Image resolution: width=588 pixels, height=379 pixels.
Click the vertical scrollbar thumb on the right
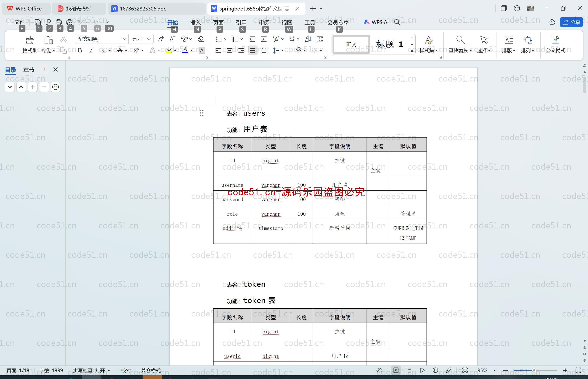[584, 84]
